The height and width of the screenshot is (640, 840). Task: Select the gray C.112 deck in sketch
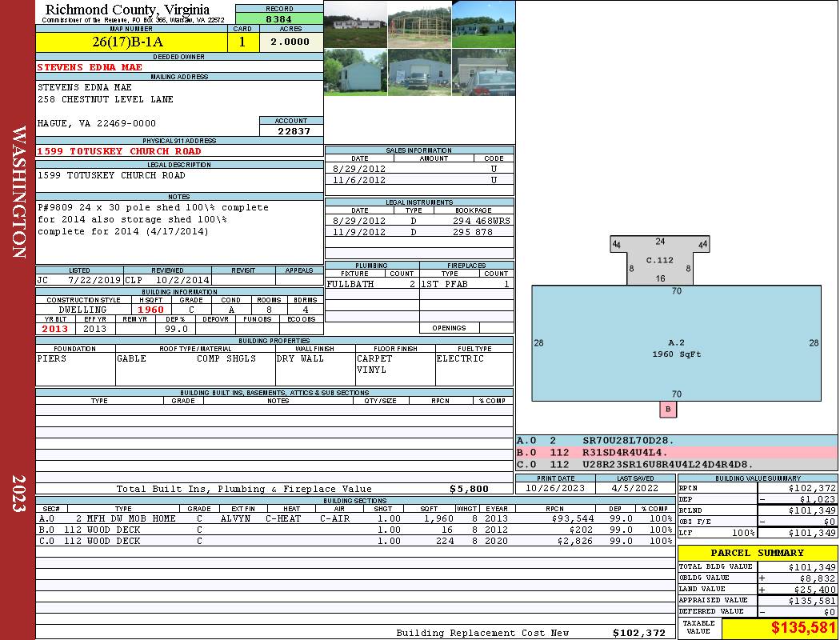pyautogui.click(x=660, y=261)
